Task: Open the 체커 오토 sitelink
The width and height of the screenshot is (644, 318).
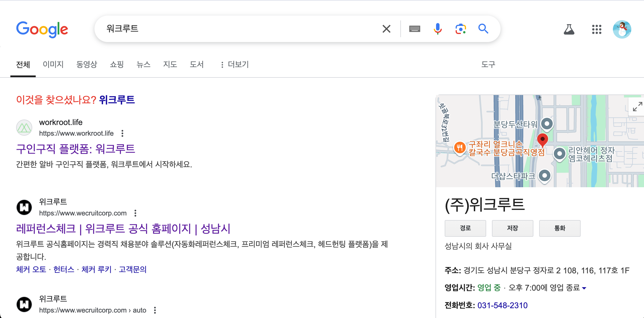Action: click(31, 269)
